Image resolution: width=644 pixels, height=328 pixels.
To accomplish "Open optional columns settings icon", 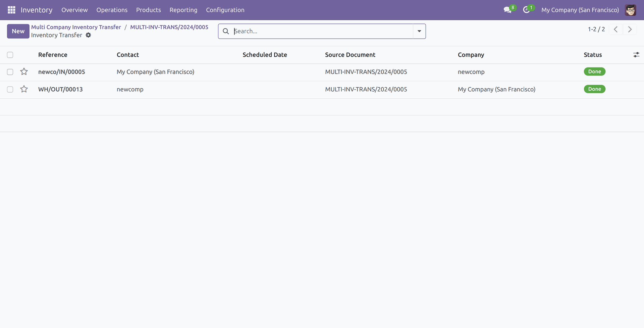I will pos(636,55).
